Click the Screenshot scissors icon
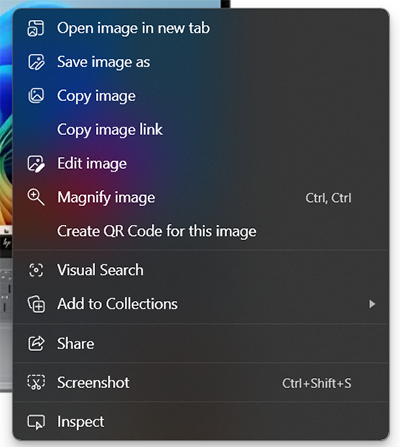This screenshot has width=400, height=447. pos(36,383)
